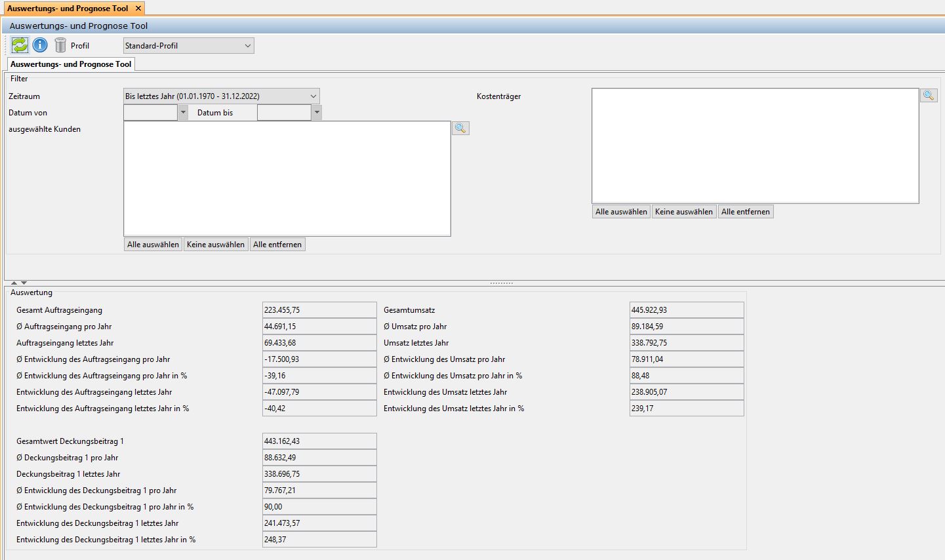Click the empty Kostenträger list box

[x=754, y=144]
